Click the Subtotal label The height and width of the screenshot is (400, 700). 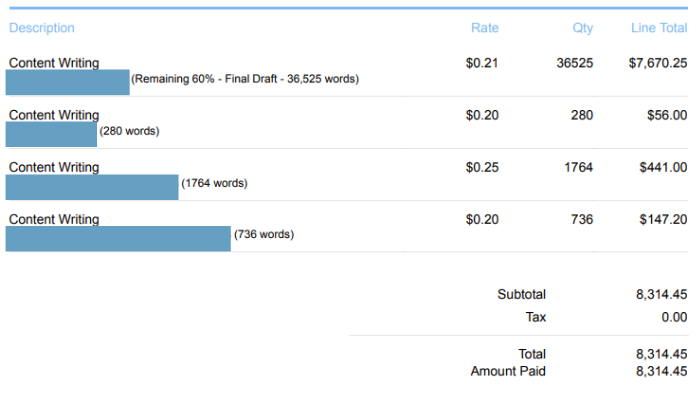point(521,294)
